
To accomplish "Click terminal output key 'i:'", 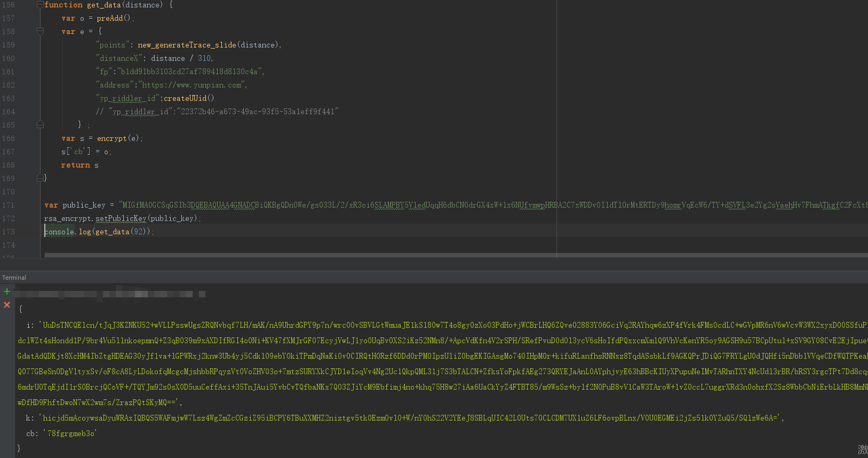I will click(30, 325).
